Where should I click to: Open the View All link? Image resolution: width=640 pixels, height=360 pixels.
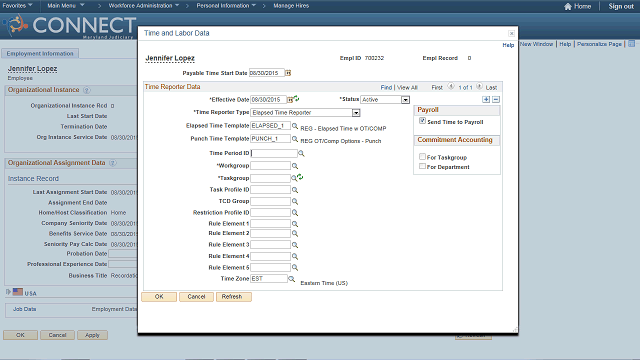tap(407, 88)
